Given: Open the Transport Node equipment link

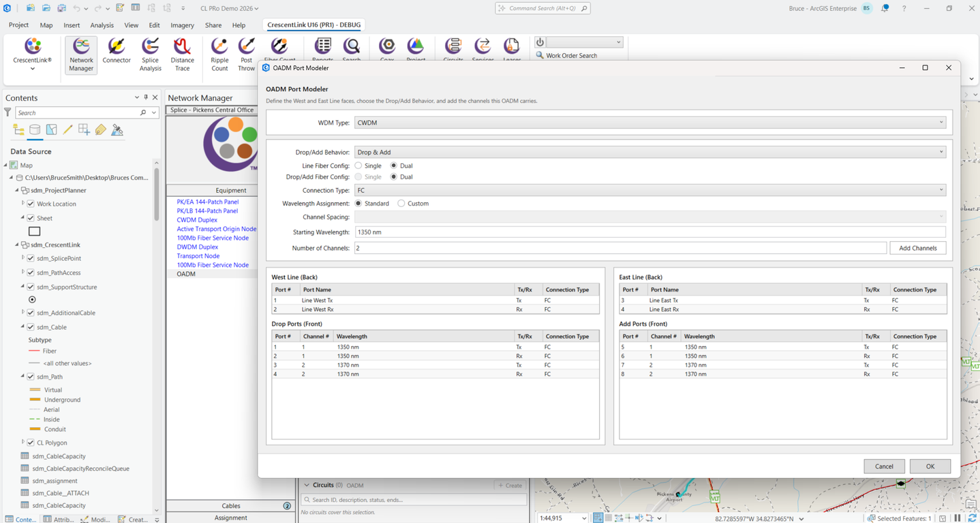Looking at the screenshot, I should click(198, 256).
